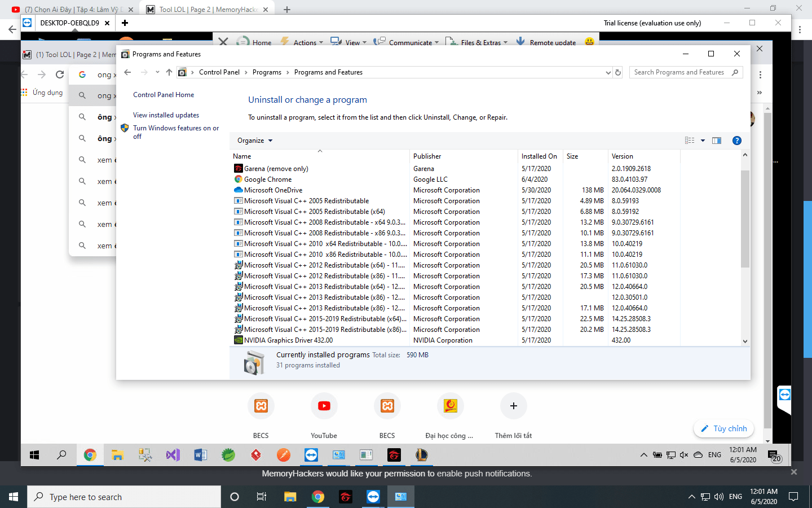
Task: Open a new TeamViewer session tab with plus
Action: click(x=125, y=23)
